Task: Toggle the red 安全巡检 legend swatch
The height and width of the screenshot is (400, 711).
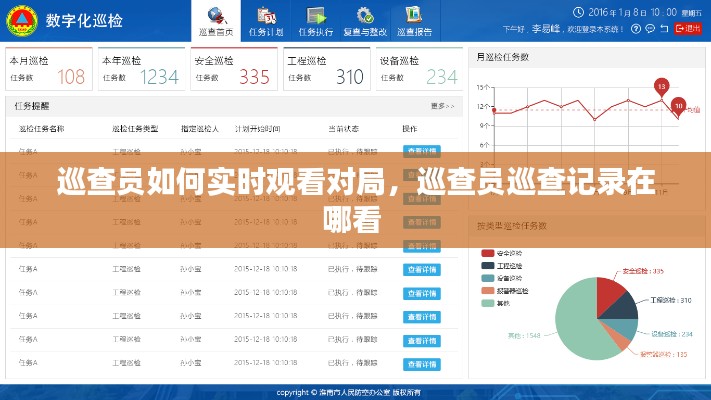Action: point(488,254)
